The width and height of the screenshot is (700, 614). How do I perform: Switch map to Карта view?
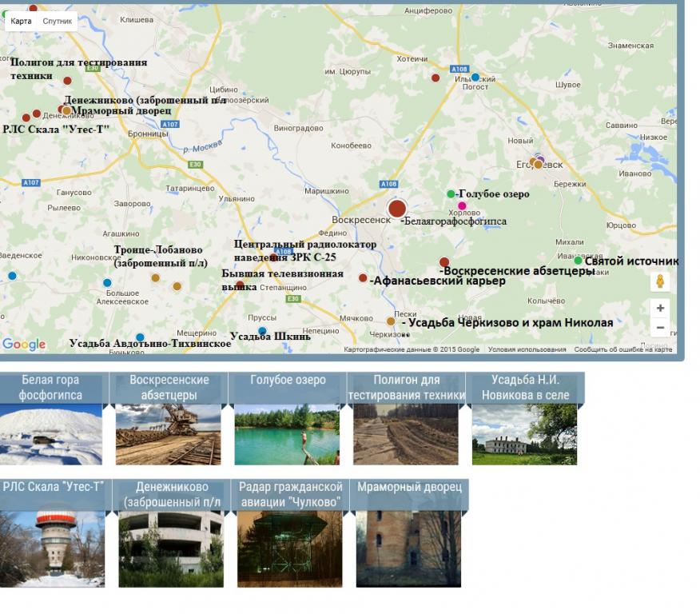(x=21, y=21)
